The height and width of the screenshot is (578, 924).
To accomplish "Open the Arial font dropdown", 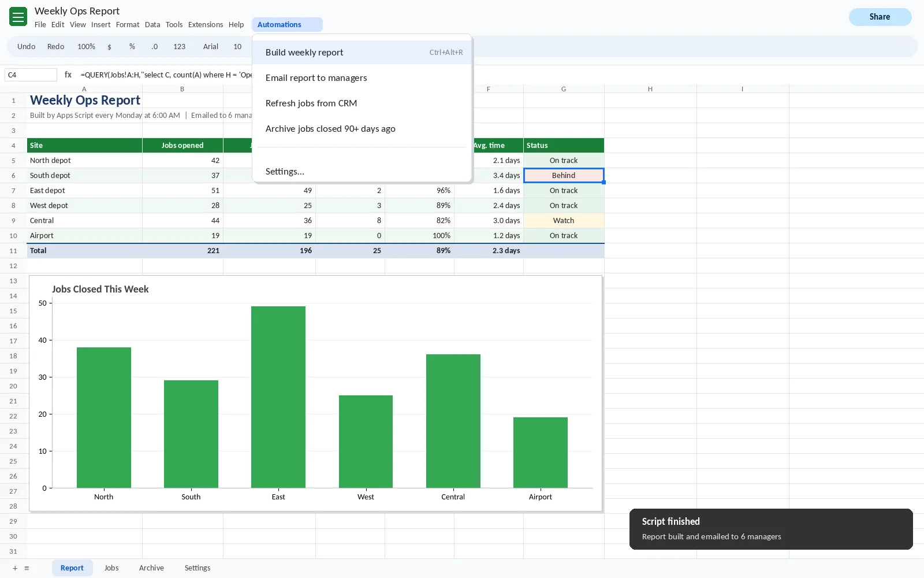I will [x=210, y=47].
